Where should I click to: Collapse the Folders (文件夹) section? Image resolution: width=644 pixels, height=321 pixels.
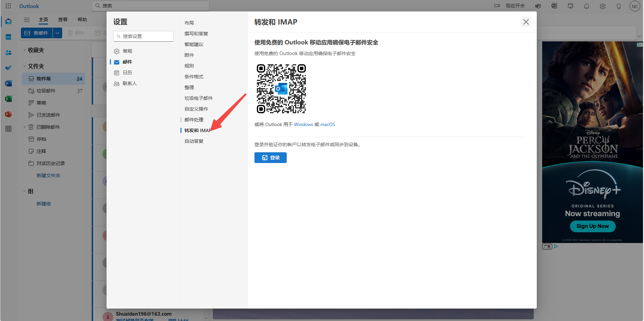[x=25, y=66]
